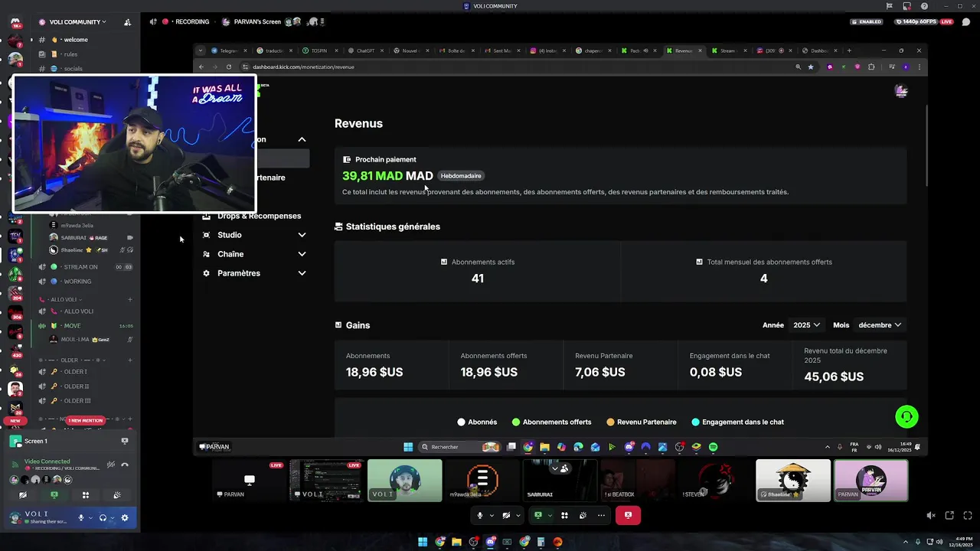The image size is (980, 551).
Task: Toggle the Abonnés chart legend
Action: (x=477, y=422)
